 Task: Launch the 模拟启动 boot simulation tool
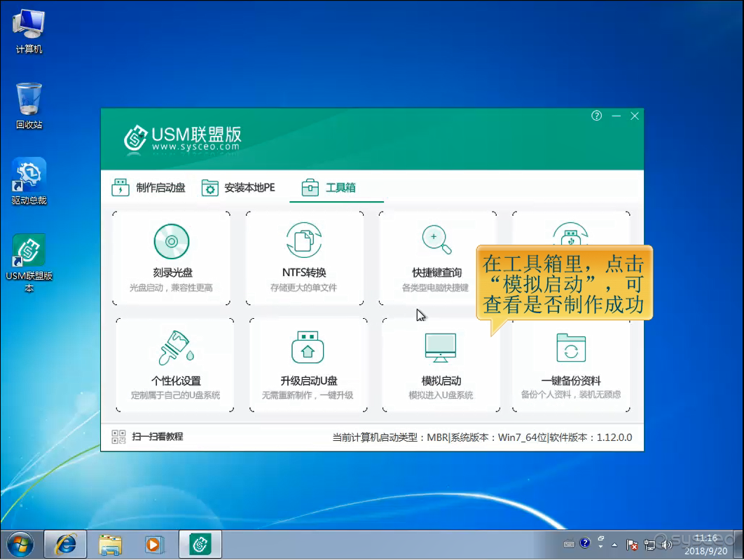[x=441, y=364]
